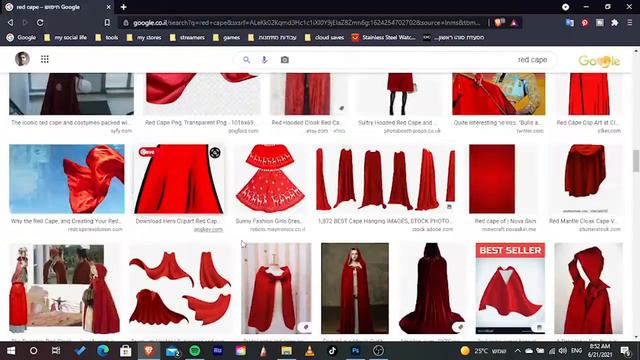Open OBS Studio from the taskbar
Image resolution: width=640 pixels, height=360 pixels.
tap(378, 351)
